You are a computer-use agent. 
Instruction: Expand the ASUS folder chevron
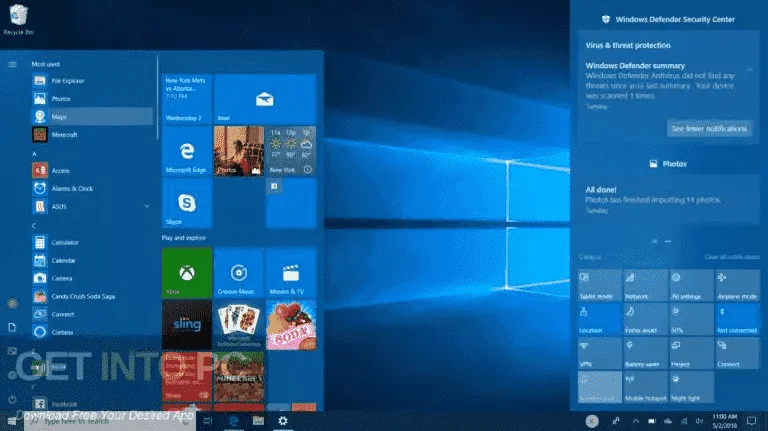click(x=147, y=207)
